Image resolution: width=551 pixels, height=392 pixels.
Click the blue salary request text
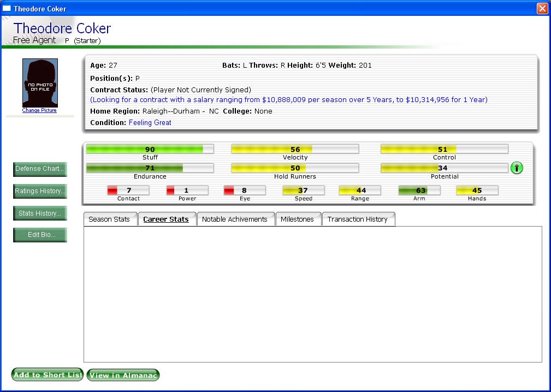pos(289,100)
